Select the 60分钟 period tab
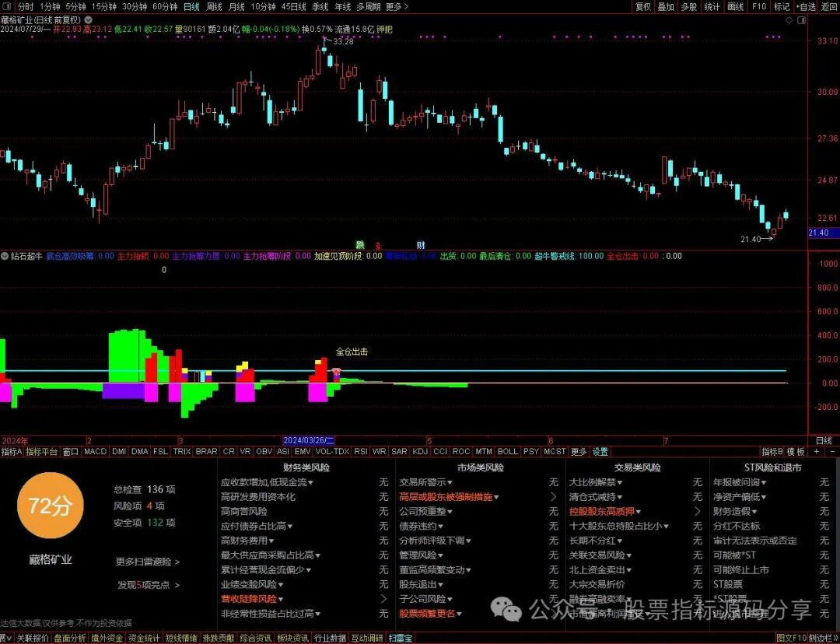The image size is (840, 644). [x=164, y=6]
